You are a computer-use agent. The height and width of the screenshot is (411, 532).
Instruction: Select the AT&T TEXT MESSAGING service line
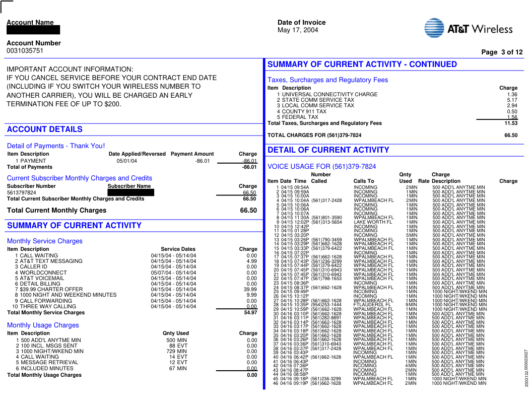(51, 261)
